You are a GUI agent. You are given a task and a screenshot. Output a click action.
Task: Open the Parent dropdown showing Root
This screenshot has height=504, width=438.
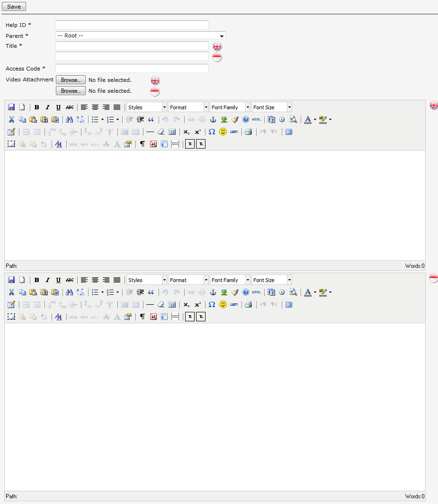(x=140, y=35)
